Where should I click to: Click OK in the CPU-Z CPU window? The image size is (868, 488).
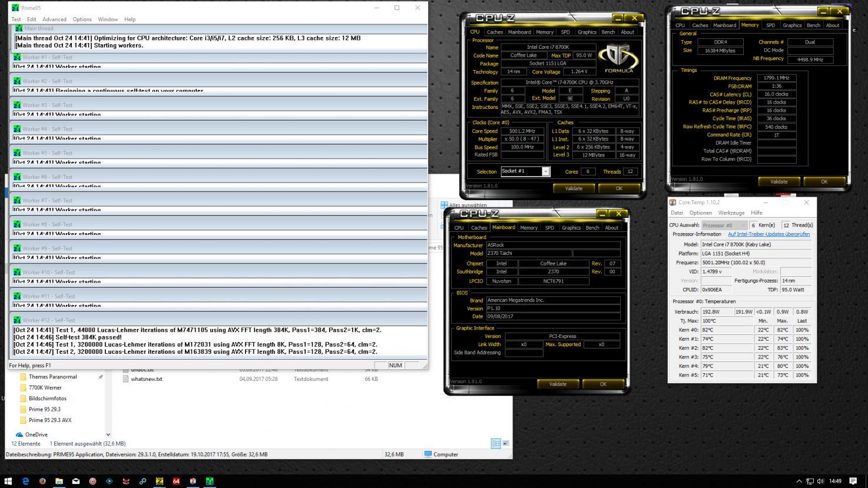pyautogui.click(x=619, y=188)
